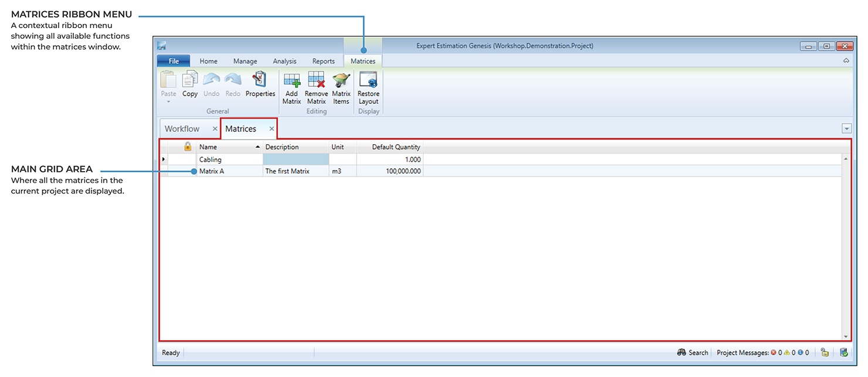Open Matrix Items from the ribbon

click(x=341, y=81)
